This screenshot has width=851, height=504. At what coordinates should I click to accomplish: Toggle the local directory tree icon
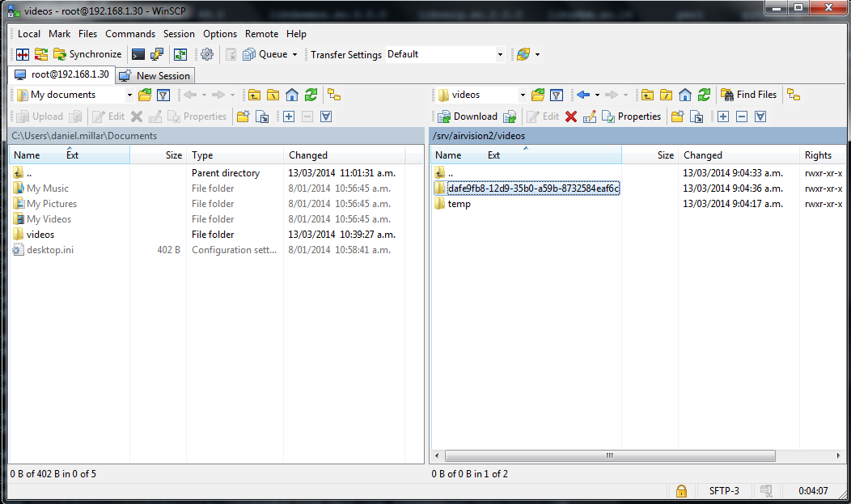tap(334, 95)
